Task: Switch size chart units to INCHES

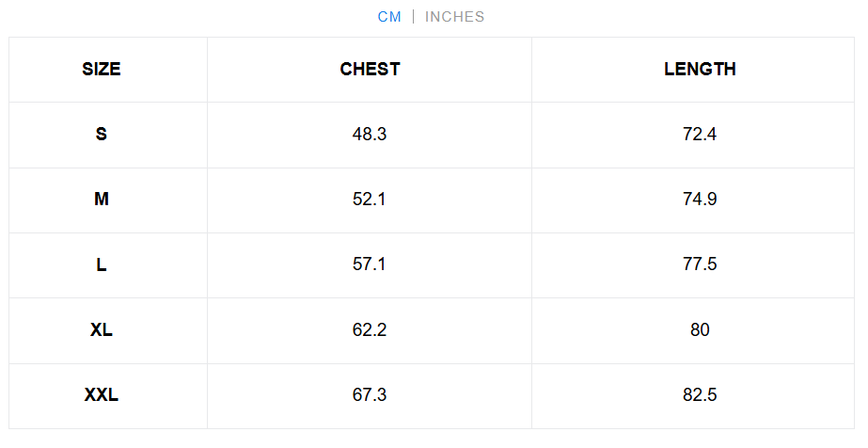Action: point(454,17)
